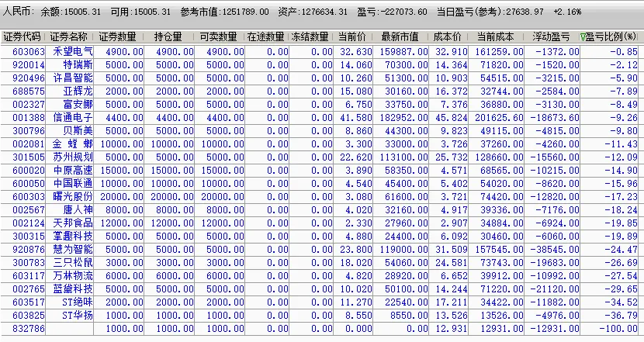This screenshot has height=342, width=644.
Task: Click cost price 45.824
Action: tap(452, 117)
